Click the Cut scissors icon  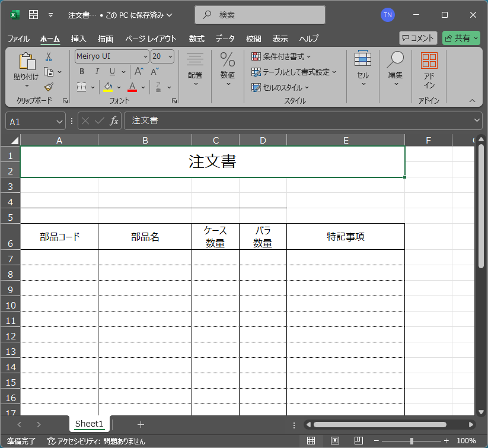(49, 57)
